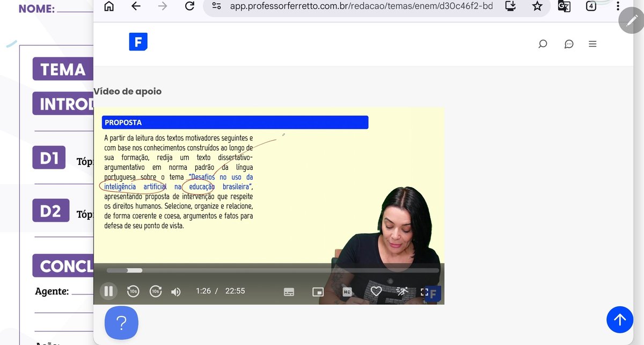Tap the pencil edit floating button
Viewport: 644px width, 345px height.
(x=631, y=20)
